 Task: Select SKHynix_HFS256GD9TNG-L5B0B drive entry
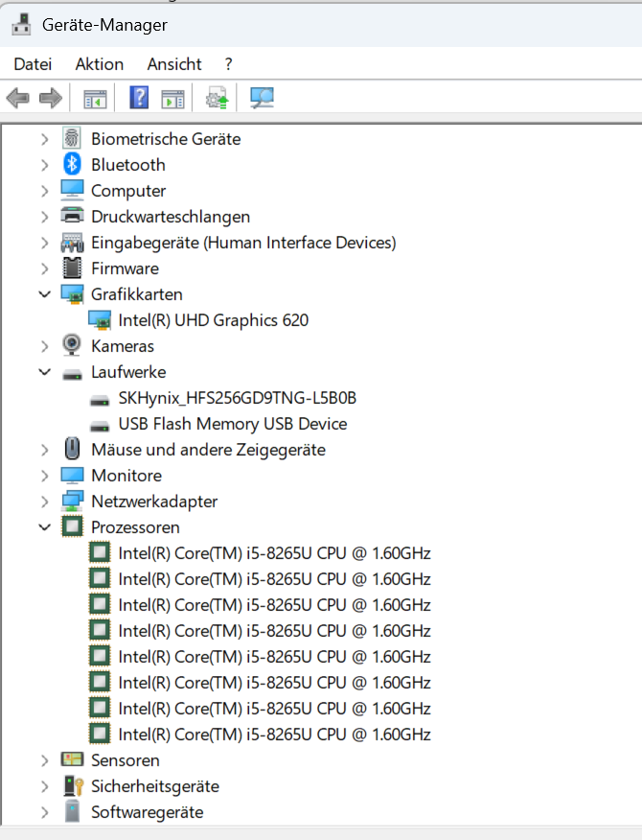pyautogui.click(x=238, y=398)
